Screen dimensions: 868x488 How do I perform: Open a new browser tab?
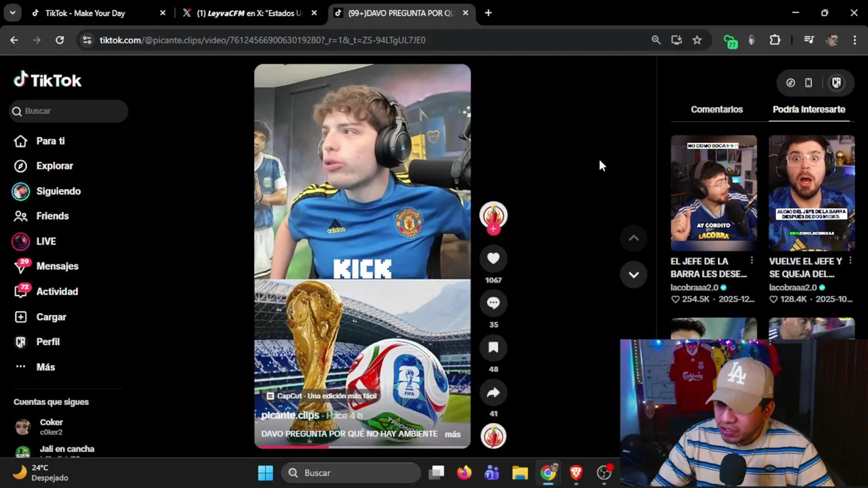click(488, 13)
